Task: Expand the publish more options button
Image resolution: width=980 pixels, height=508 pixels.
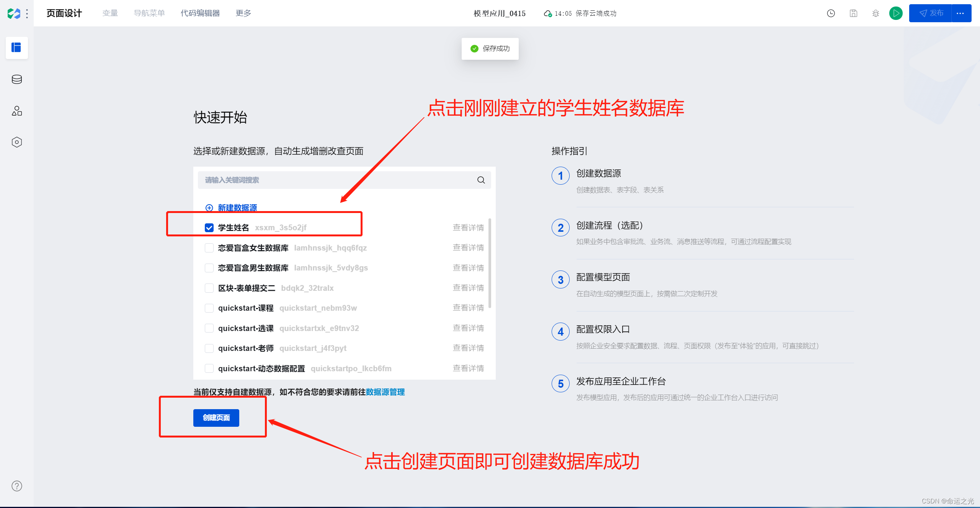Action: (960, 13)
